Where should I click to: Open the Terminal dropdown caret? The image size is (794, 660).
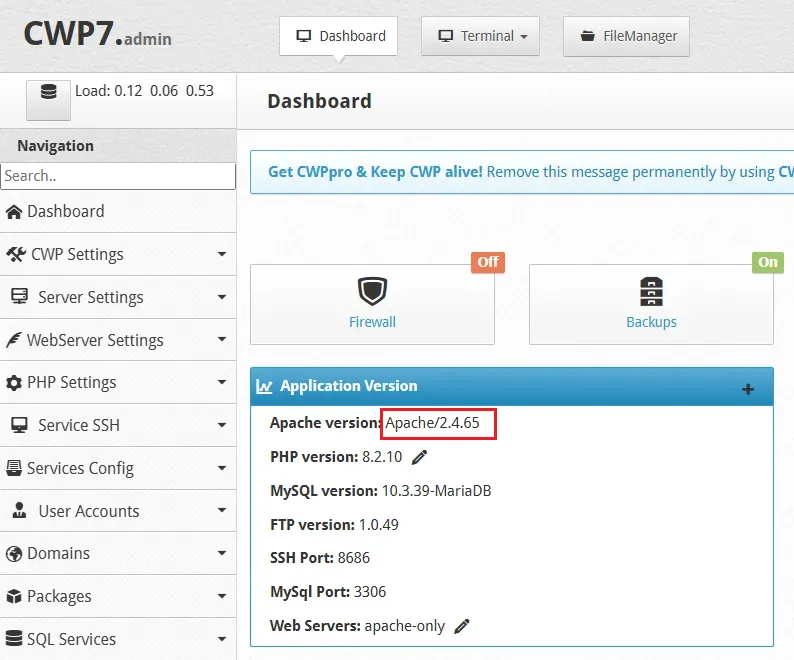524,37
